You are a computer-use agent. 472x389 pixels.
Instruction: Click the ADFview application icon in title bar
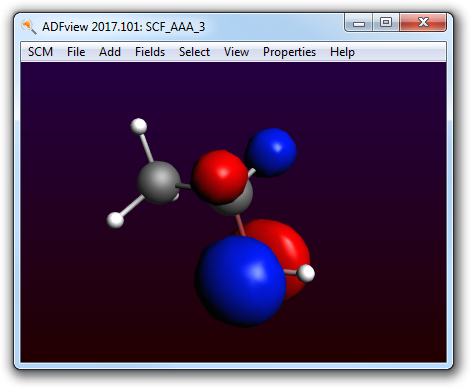point(28,27)
